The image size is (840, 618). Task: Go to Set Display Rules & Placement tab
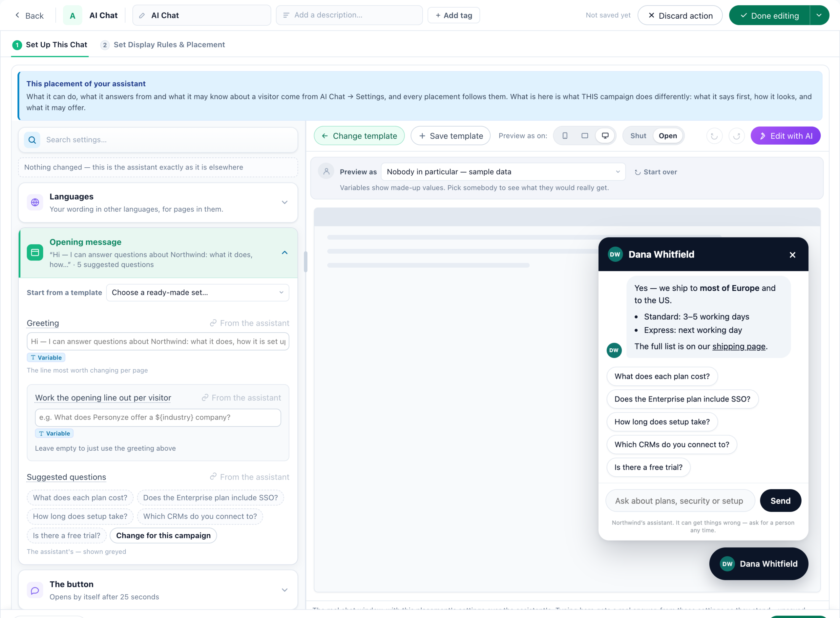[x=163, y=45]
